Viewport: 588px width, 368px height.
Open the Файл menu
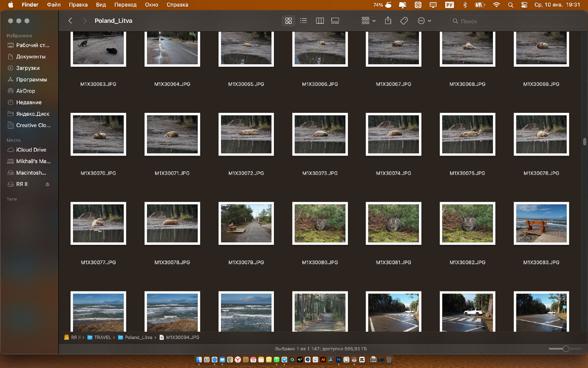[x=54, y=5]
